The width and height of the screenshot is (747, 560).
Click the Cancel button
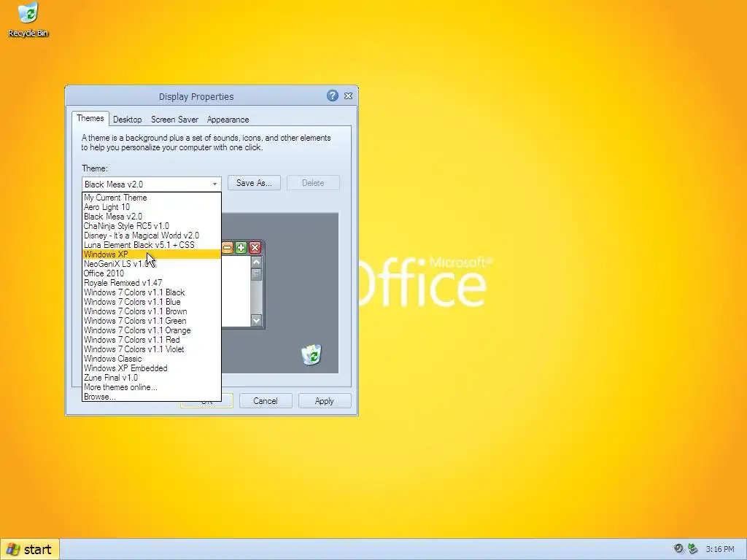click(x=266, y=401)
